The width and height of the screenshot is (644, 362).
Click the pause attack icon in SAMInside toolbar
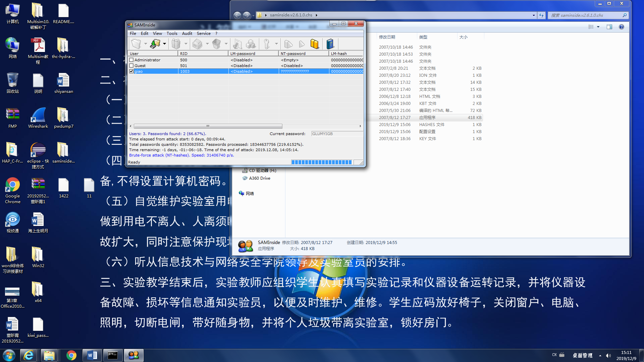315,44
